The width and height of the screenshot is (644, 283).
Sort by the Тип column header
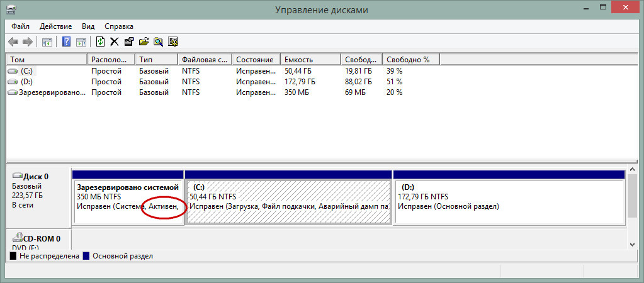click(x=157, y=60)
